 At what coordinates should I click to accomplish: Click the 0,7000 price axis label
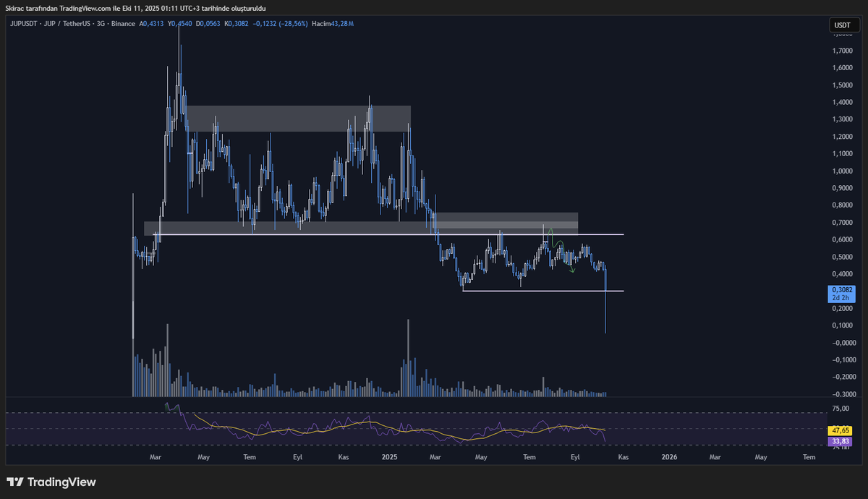pyautogui.click(x=841, y=223)
